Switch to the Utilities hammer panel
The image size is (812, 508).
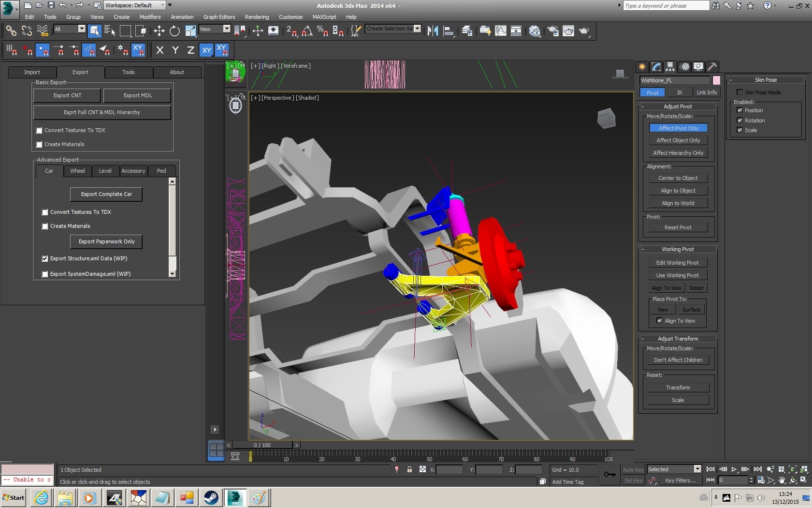tap(712, 67)
